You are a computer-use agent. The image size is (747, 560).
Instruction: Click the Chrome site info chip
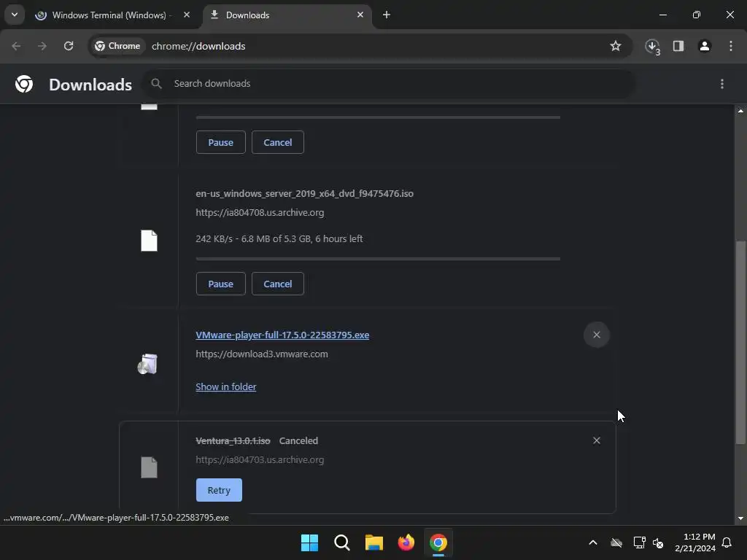pos(117,46)
